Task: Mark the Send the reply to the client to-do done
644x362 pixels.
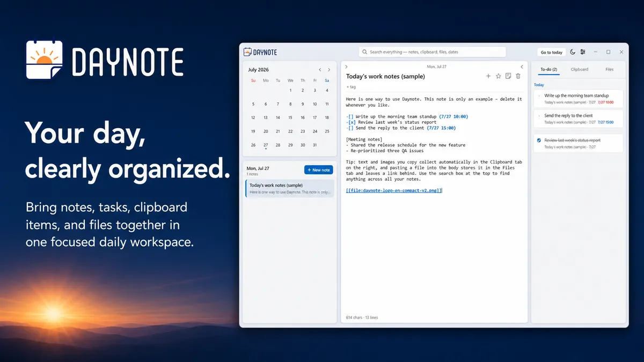Action: pyautogui.click(x=539, y=116)
